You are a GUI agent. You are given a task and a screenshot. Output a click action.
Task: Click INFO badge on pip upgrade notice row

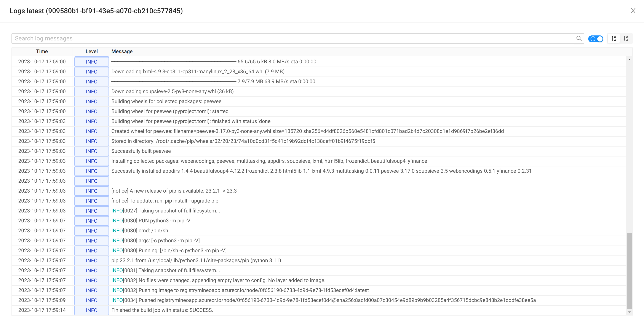point(91,201)
